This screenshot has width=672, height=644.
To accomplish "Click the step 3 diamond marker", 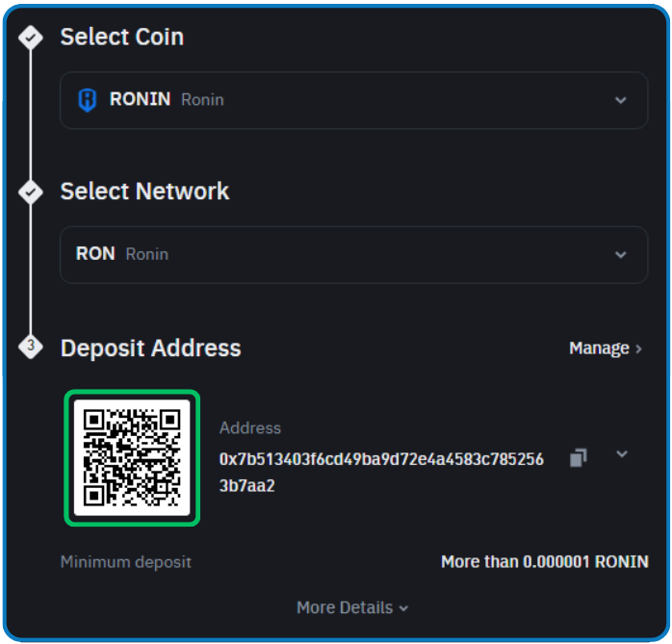I will (31, 346).
